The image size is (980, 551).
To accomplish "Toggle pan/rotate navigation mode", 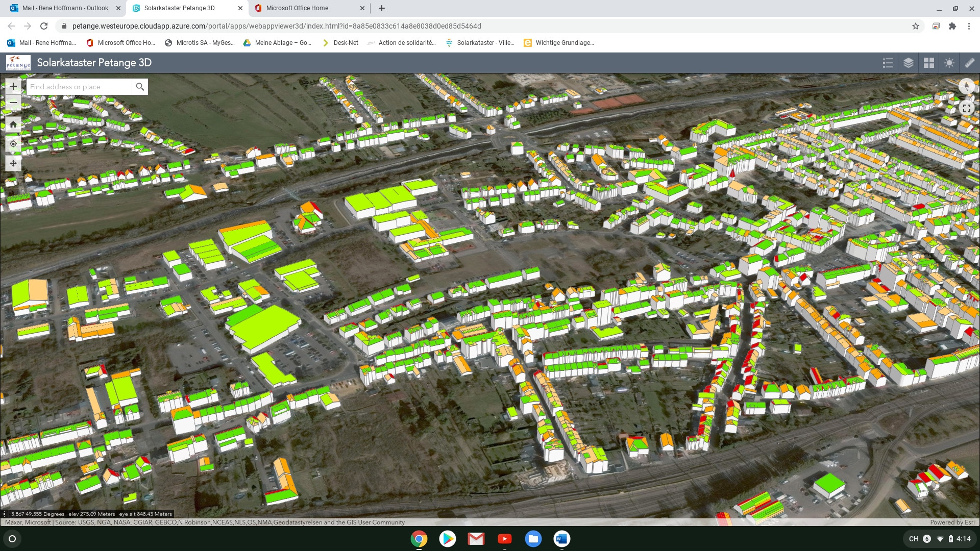I will [13, 163].
